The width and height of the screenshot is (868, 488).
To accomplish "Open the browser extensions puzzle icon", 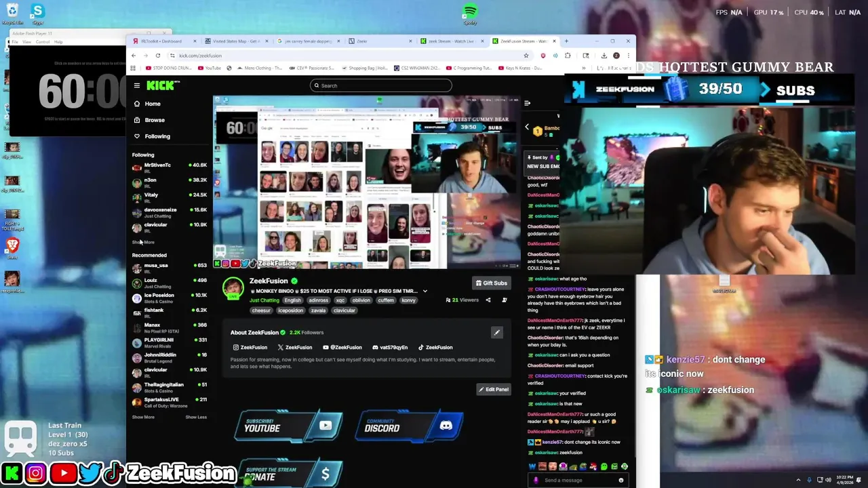I will tap(568, 56).
